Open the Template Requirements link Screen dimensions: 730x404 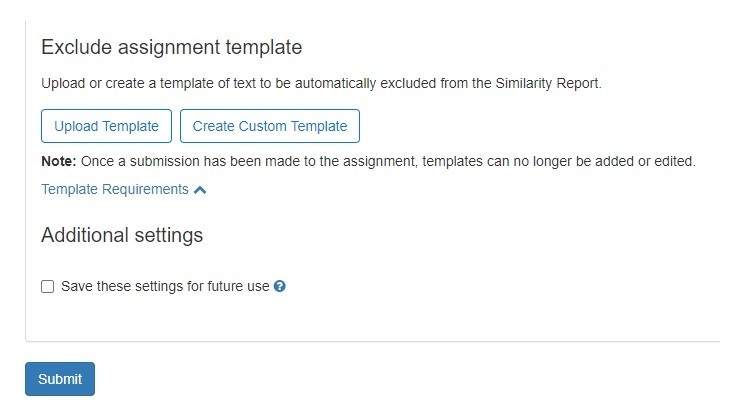coord(115,189)
